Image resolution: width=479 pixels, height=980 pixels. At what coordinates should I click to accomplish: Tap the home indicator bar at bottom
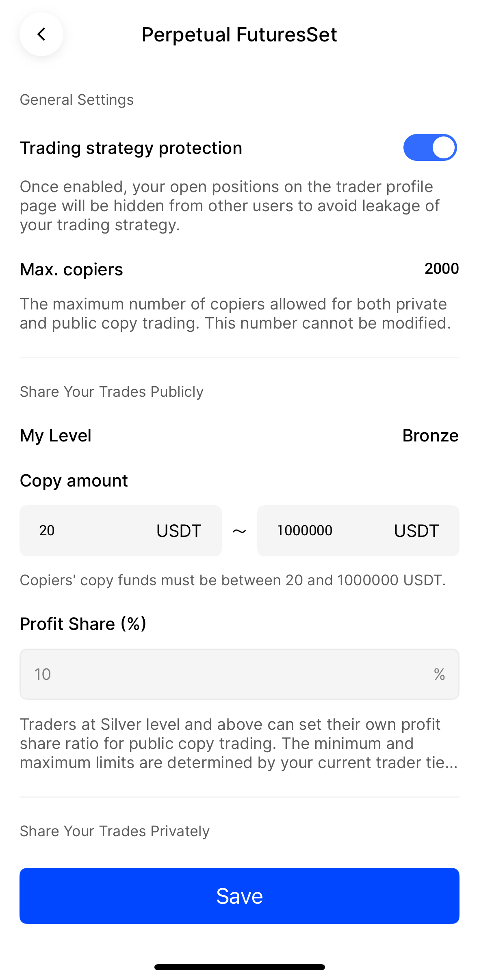pos(239,967)
